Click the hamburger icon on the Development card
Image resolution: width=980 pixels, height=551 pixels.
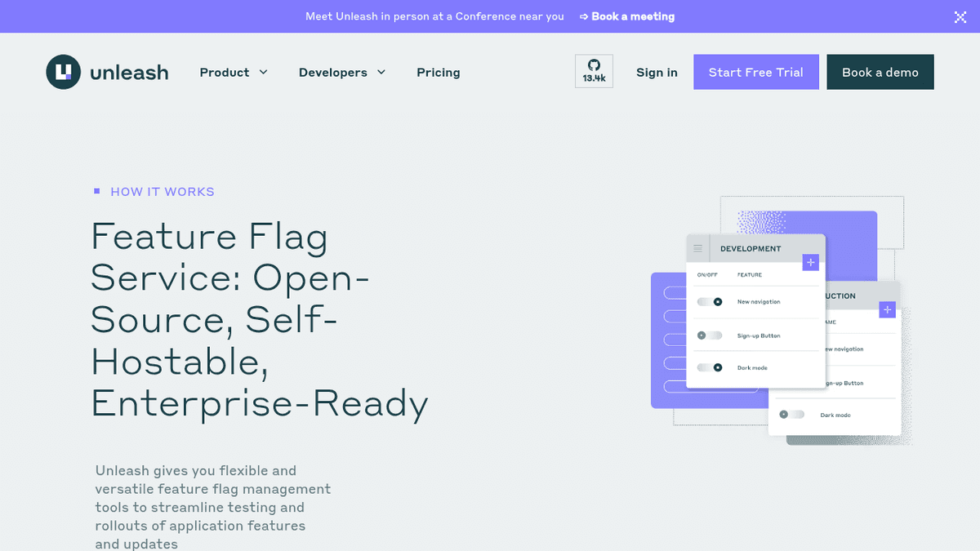(698, 248)
